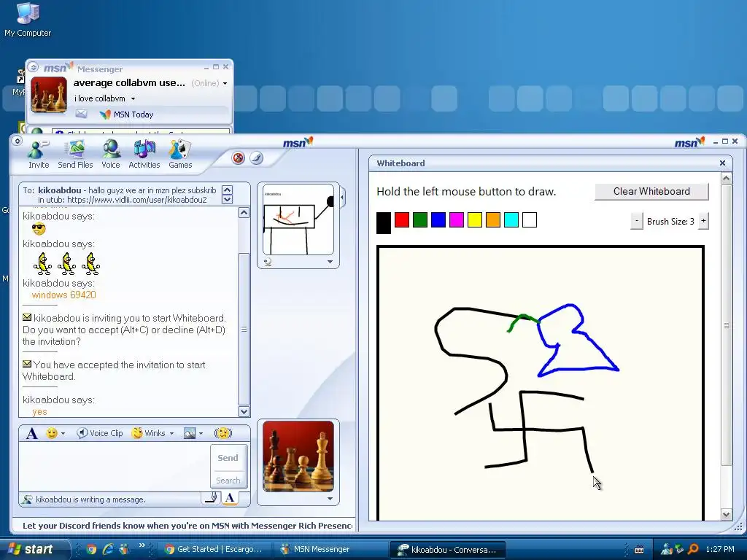Click the Search button
Viewport: 747px width, 560px height.
point(228,481)
